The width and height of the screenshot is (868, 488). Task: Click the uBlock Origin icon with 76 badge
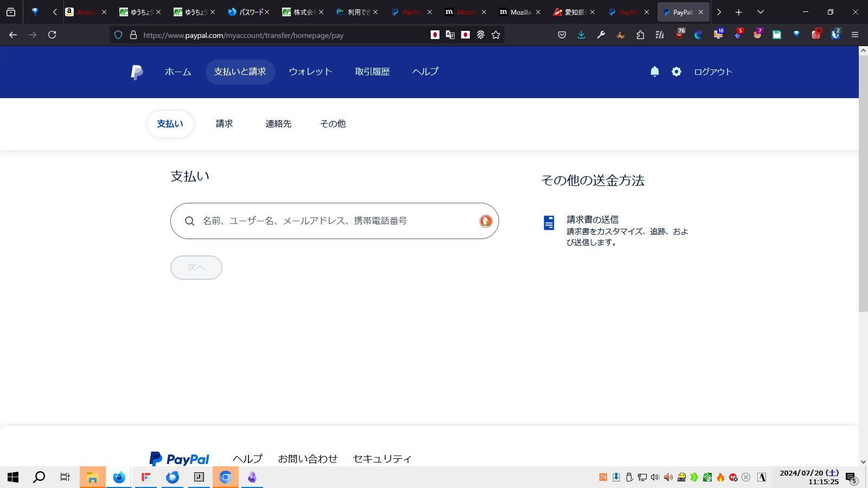click(x=679, y=35)
